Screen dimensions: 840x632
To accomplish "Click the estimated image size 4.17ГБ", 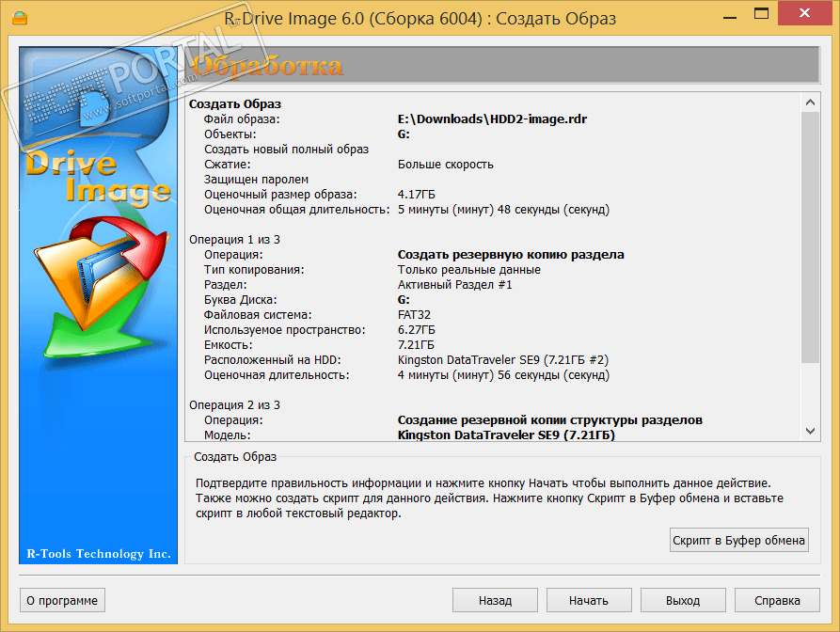I will click(x=417, y=195).
